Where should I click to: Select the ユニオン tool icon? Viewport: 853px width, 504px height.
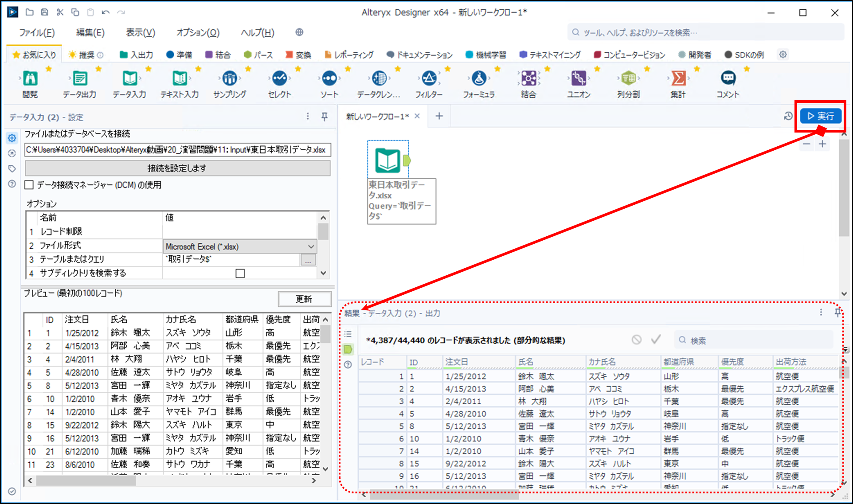click(x=578, y=79)
